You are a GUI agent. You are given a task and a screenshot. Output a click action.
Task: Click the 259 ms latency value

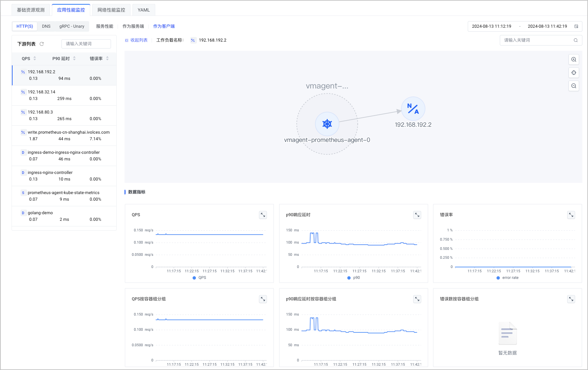click(x=64, y=99)
